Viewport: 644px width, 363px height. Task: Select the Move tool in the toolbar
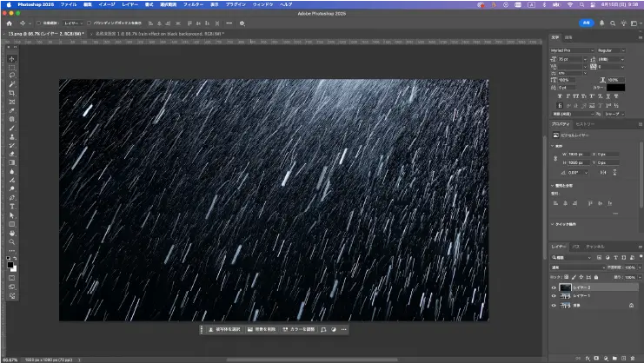12,59
